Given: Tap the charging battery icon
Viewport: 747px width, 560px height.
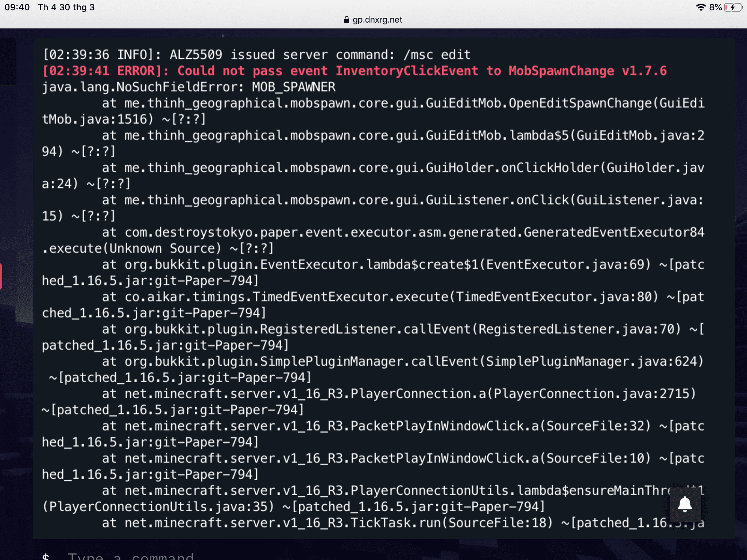Looking at the screenshot, I should pyautogui.click(x=733, y=7).
